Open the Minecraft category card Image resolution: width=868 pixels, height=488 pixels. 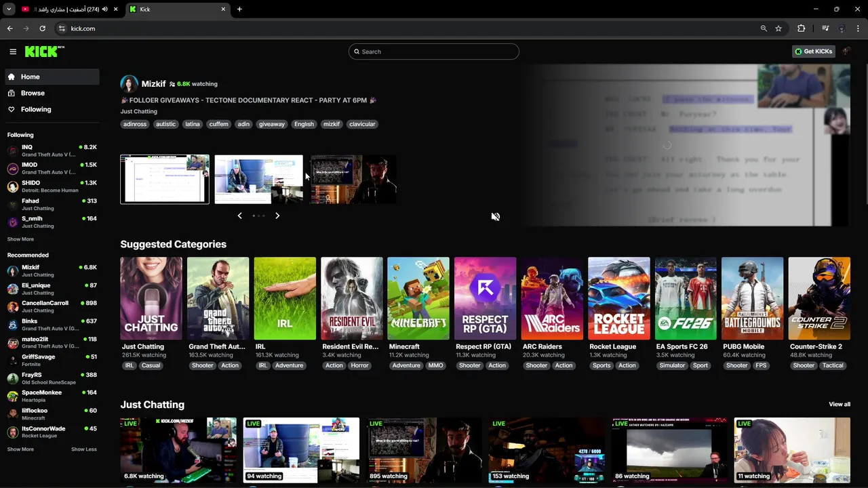click(418, 298)
